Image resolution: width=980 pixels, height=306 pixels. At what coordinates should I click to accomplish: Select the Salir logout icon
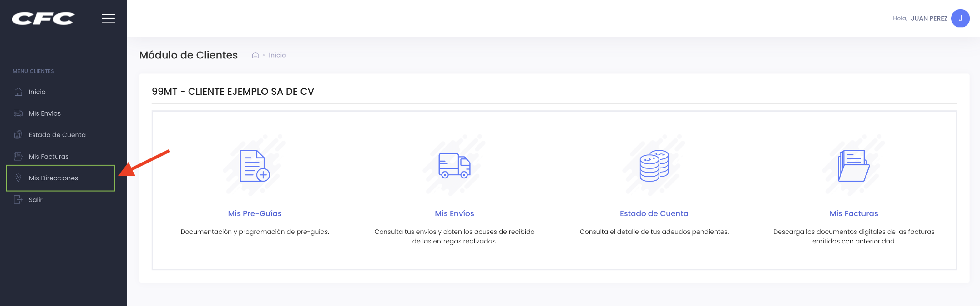pos(18,199)
